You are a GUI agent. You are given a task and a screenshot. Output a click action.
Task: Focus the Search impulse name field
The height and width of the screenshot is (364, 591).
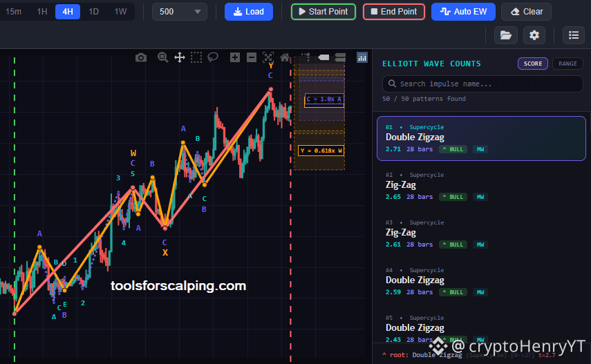[x=483, y=84]
